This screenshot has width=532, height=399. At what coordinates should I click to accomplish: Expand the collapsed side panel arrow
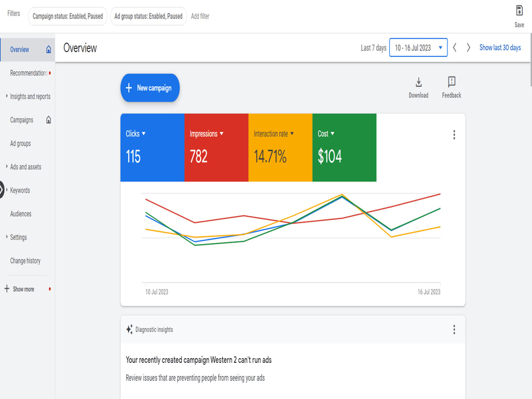click(x=2, y=190)
